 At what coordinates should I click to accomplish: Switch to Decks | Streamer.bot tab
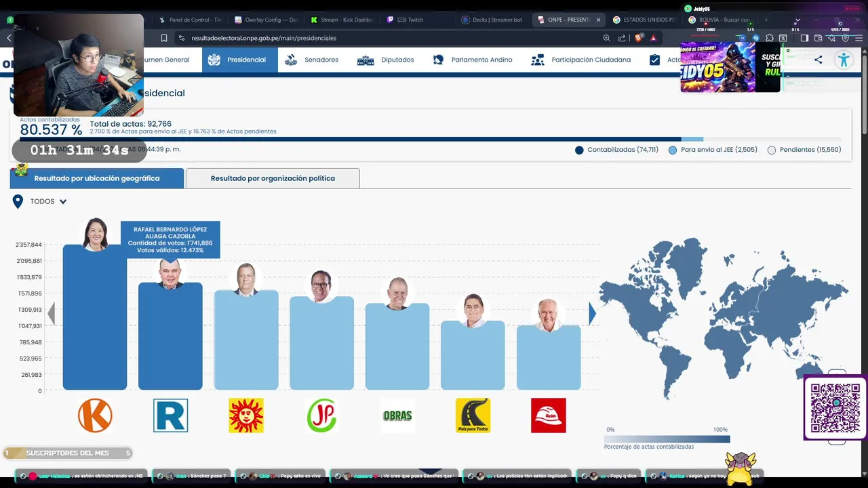493,20
